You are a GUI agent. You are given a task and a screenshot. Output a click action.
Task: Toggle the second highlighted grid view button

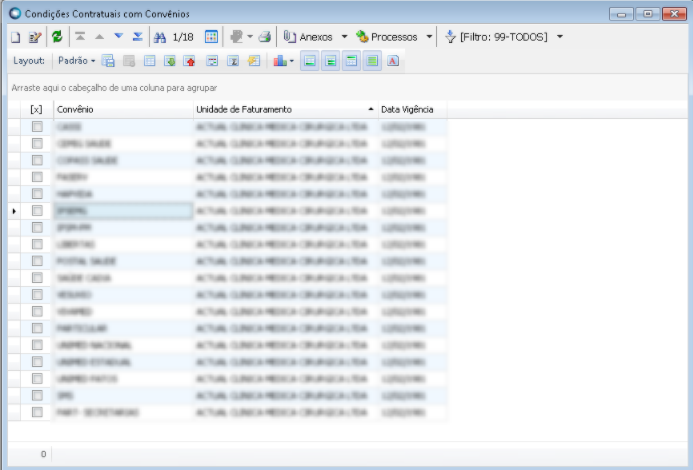click(x=331, y=61)
